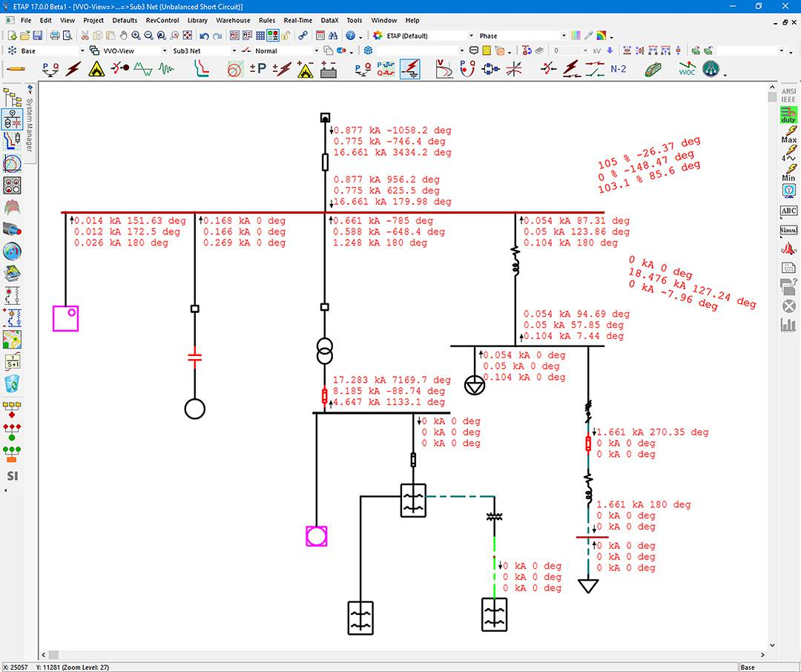801x672 pixels.
Task: Run the duty short circuit calculation
Action: pyautogui.click(x=788, y=115)
